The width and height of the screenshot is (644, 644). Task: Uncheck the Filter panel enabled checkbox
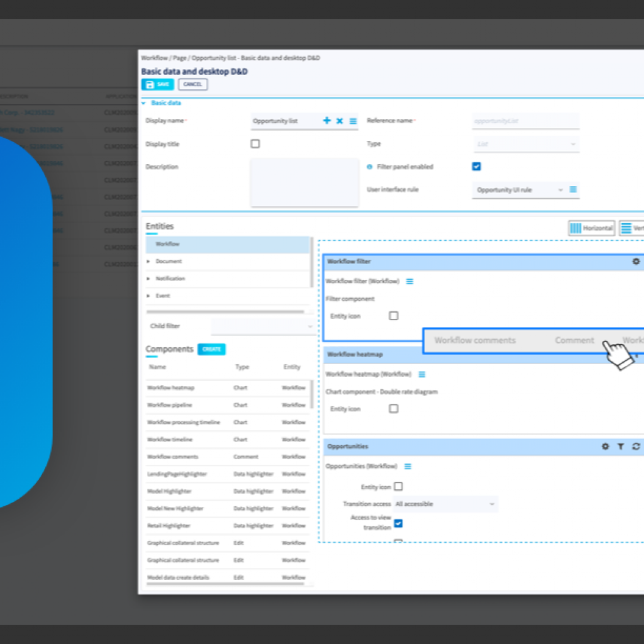click(476, 167)
